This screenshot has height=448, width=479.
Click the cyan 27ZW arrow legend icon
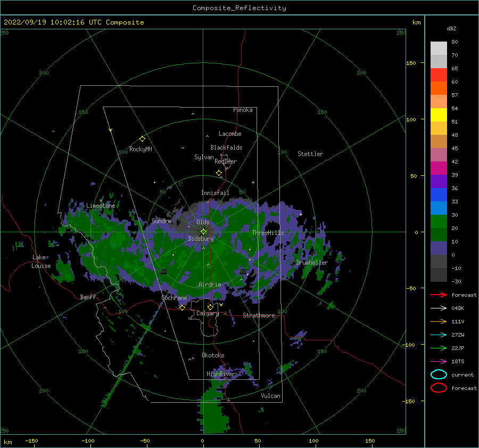click(x=439, y=335)
